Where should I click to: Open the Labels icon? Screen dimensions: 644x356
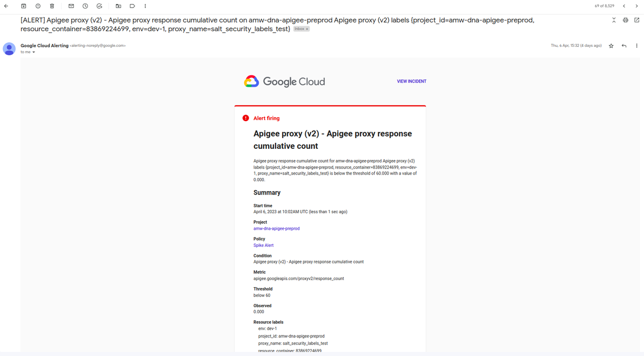pos(132,6)
